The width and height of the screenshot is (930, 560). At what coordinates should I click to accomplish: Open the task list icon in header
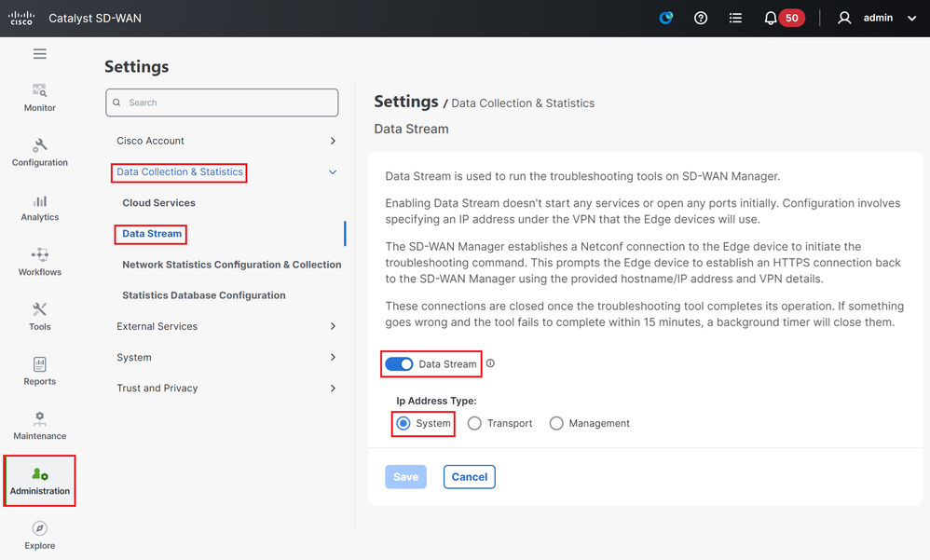735,18
